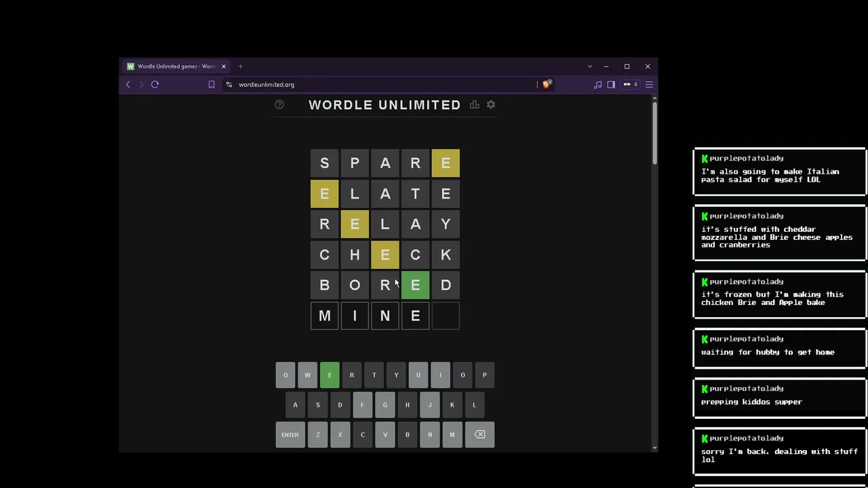Click chat message about Italian pasta salad
Screen dimensions: 868x488
770,176
